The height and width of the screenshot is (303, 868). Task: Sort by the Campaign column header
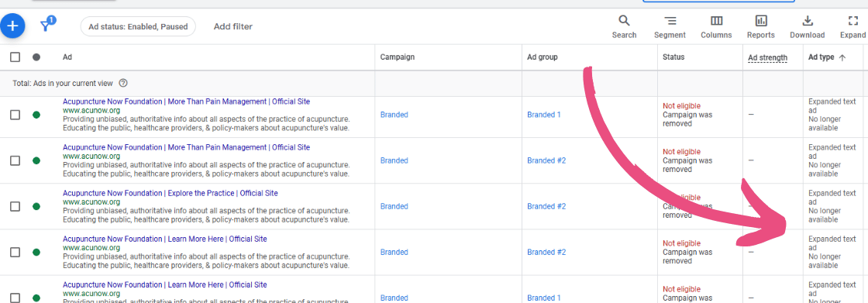(x=397, y=57)
